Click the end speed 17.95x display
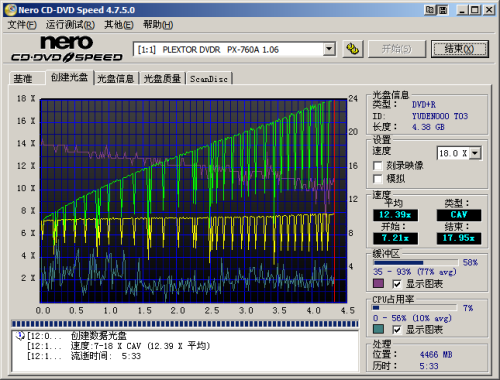Image resolution: width=500 pixels, height=380 pixels. pyautogui.click(x=459, y=238)
